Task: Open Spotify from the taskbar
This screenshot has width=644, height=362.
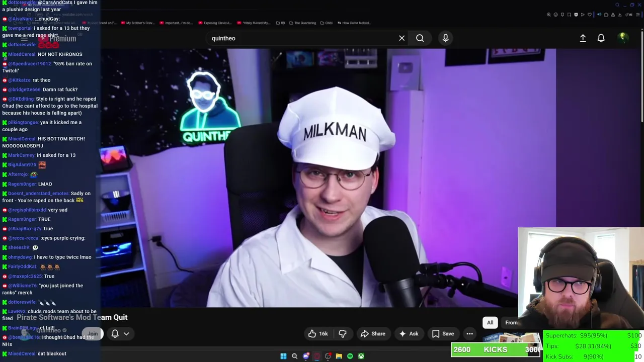Action: [x=350, y=356]
